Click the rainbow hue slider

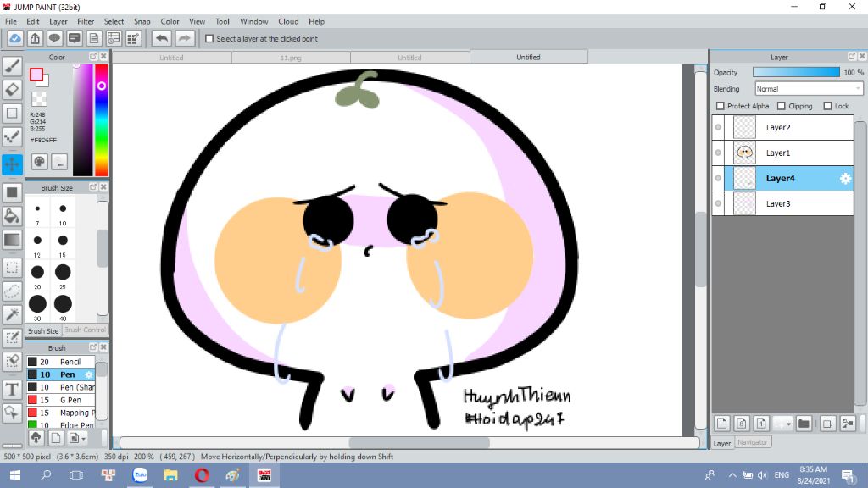click(102, 120)
